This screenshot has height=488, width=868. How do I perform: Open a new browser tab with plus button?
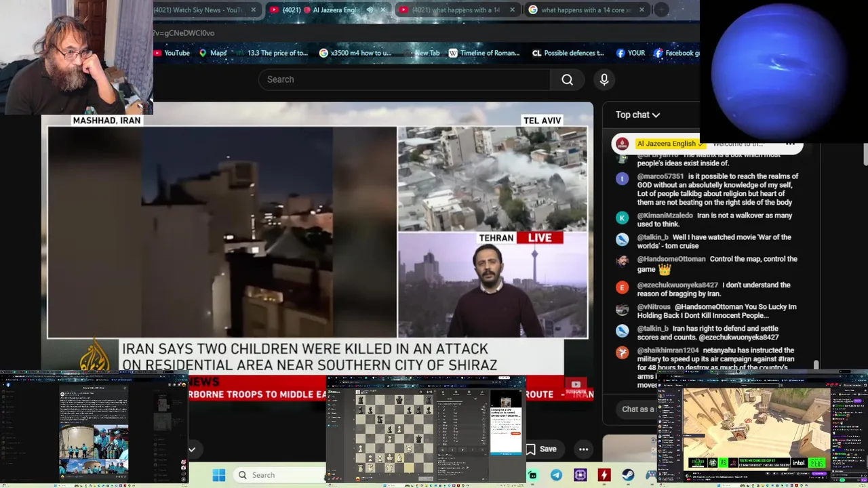point(661,10)
